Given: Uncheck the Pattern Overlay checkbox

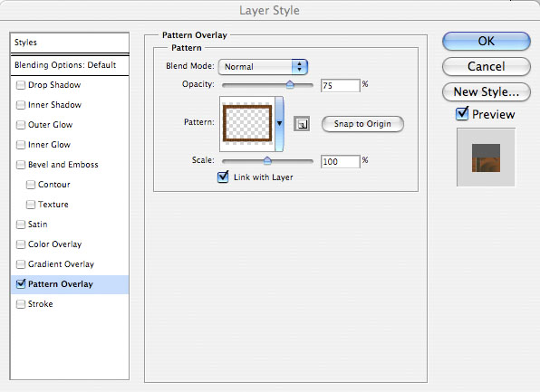Looking at the screenshot, I should [21, 284].
